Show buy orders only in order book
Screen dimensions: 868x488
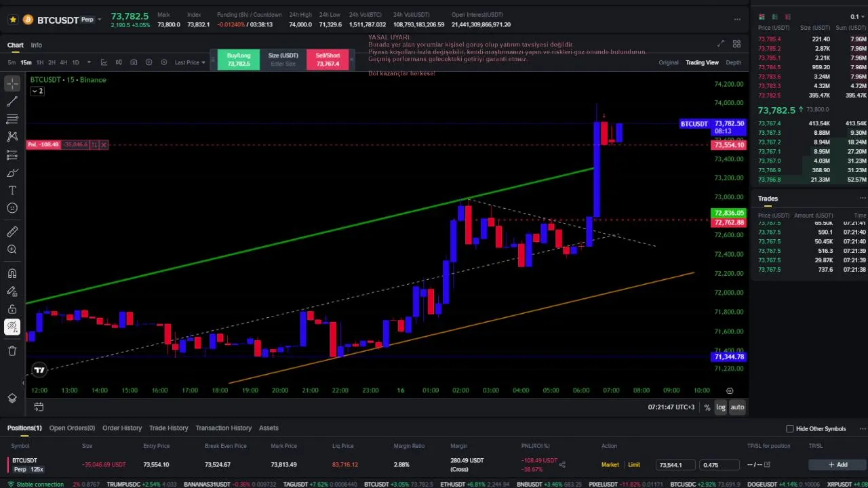[x=775, y=17]
